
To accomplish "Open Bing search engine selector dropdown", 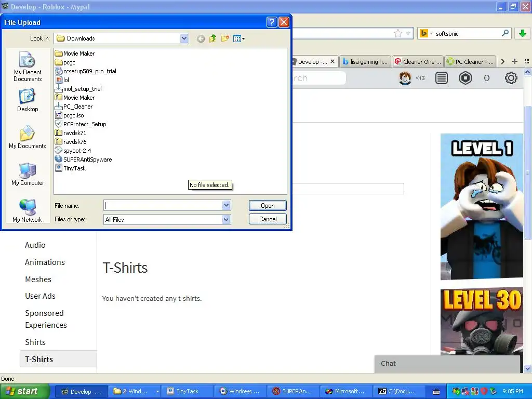I will [426, 33].
